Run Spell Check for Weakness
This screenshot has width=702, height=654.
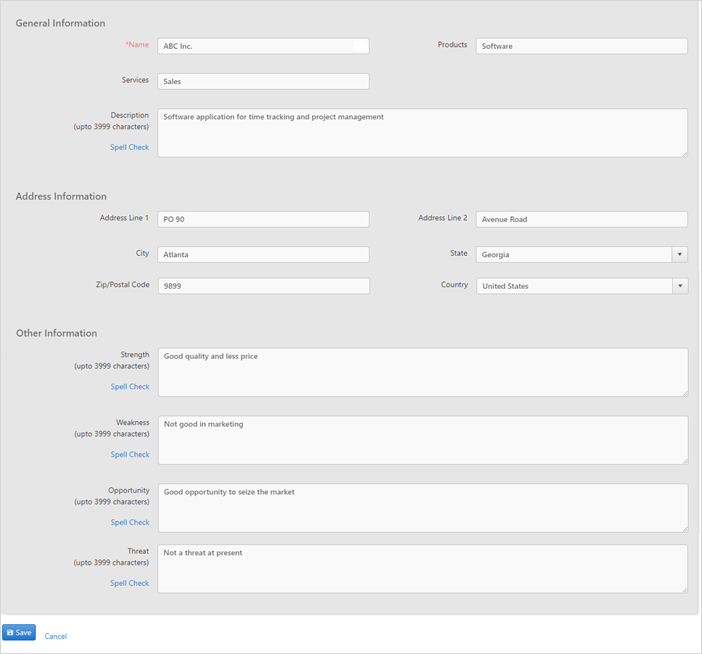130,454
